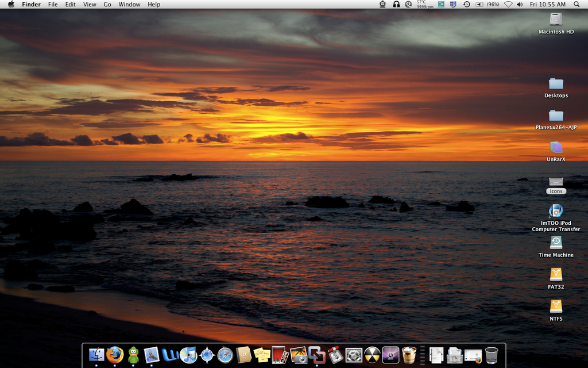This screenshot has height=368, width=588.
Task: Click the 57°C 3999rpm fan readout
Action: [425, 5]
